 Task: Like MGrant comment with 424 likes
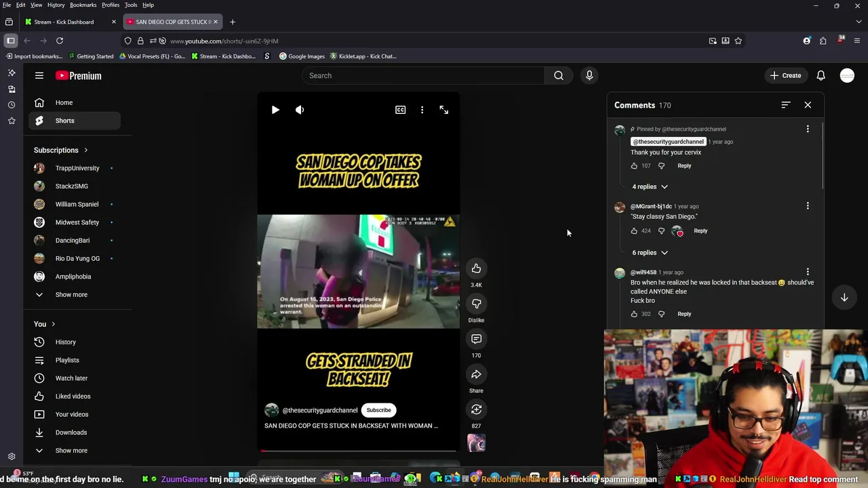(634, 231)
